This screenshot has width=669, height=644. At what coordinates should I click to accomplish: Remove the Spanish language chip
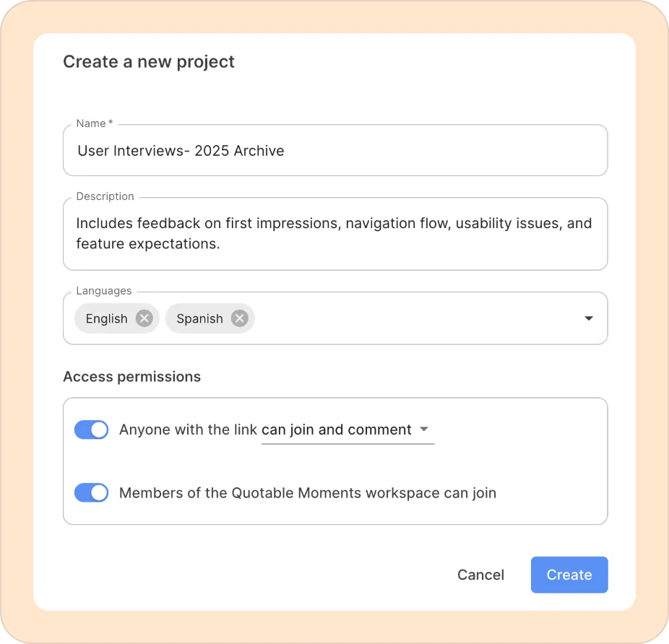point(240,318)
